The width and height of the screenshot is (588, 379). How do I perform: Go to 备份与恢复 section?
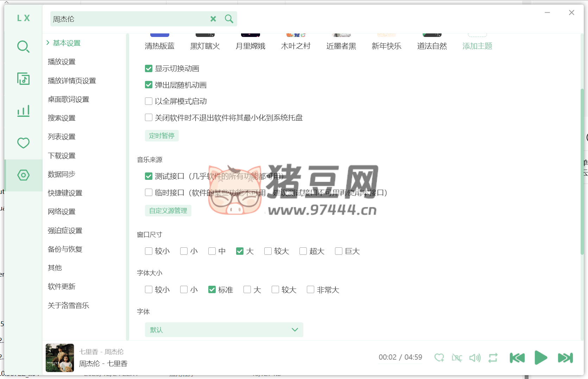[65, 249]
